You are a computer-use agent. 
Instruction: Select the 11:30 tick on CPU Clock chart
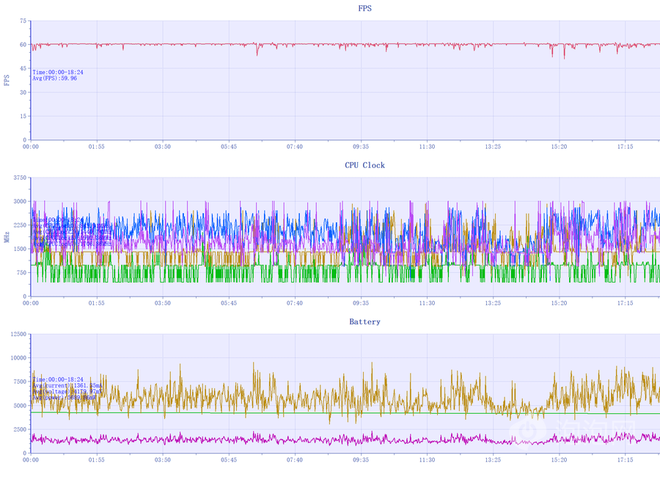click(427, 303)
